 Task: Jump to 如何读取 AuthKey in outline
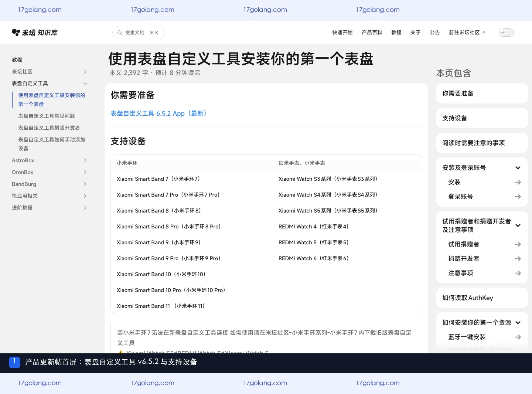pos(482,298)
